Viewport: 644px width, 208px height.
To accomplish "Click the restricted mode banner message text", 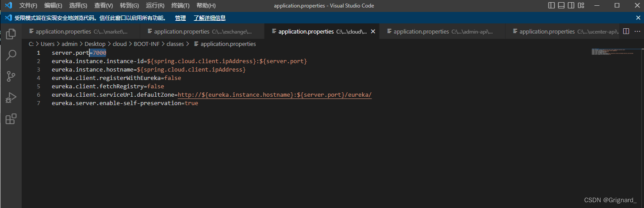I will coord(91,18).
